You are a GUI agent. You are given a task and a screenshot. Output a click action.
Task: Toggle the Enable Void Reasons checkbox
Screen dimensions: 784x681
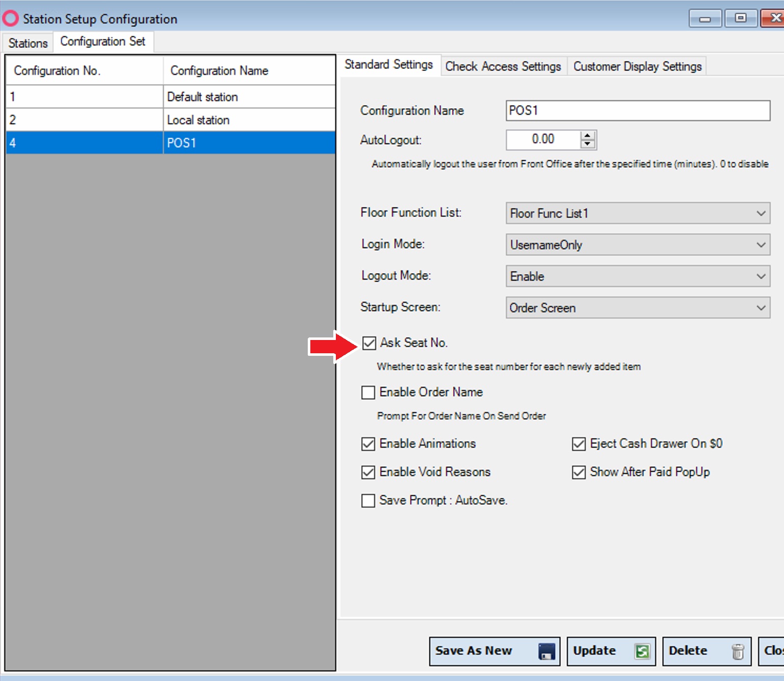368,472
